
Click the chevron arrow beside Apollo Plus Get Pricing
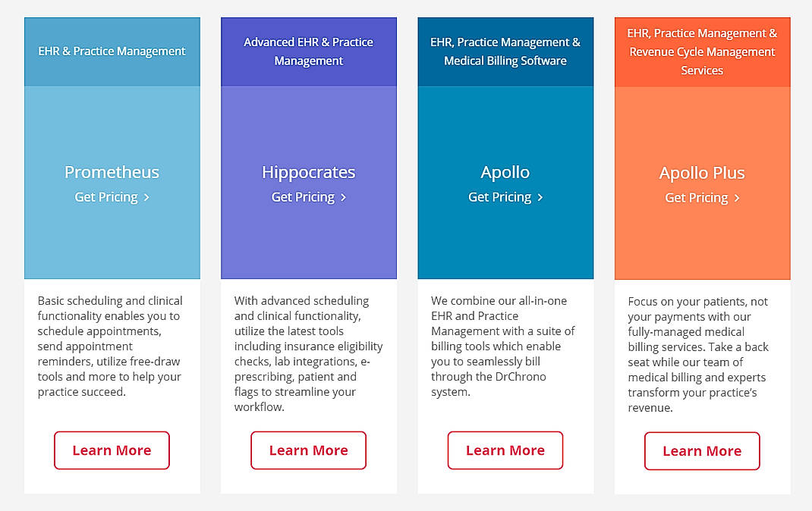737,198
